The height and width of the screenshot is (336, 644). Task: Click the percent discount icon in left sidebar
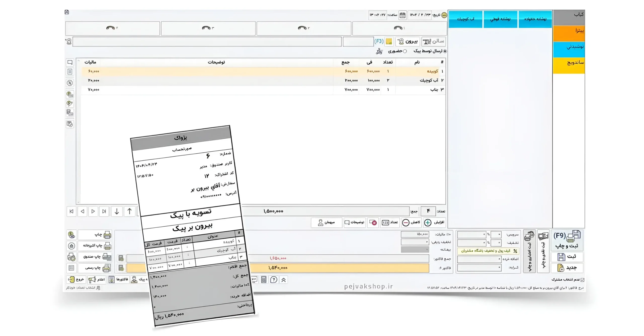click(70, 83)
